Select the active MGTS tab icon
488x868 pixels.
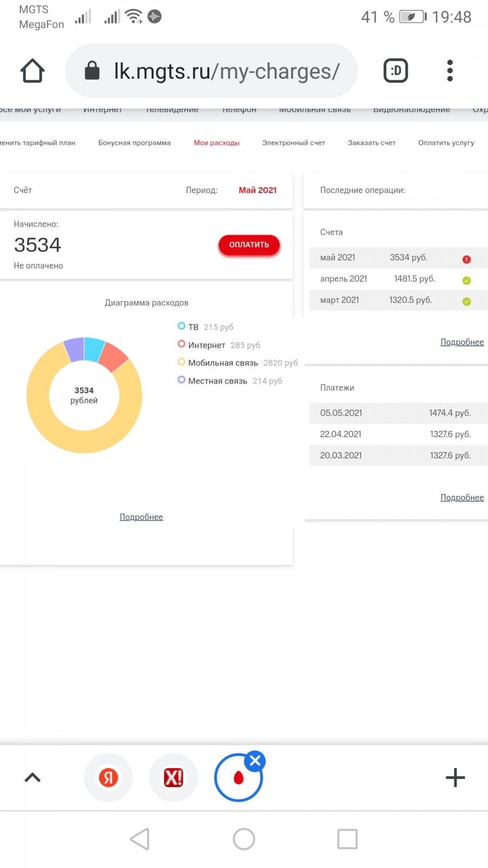(239, 777)
